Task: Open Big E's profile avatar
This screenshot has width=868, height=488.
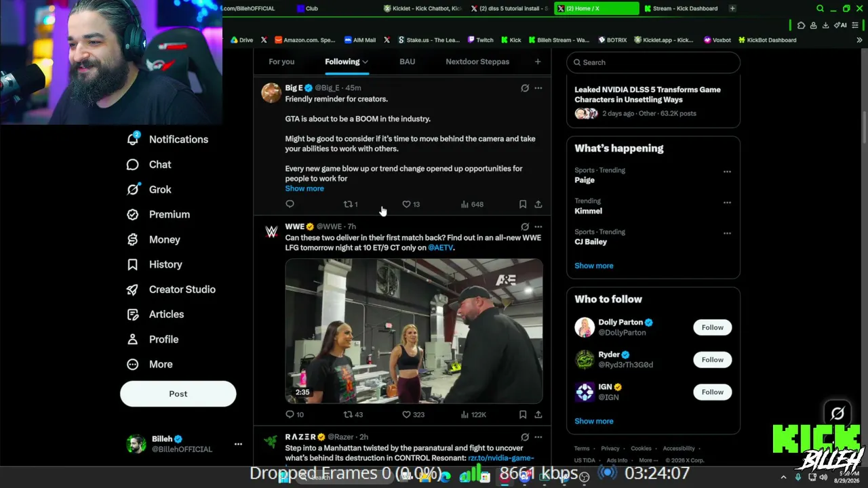Action: click(x=271, y=93)
